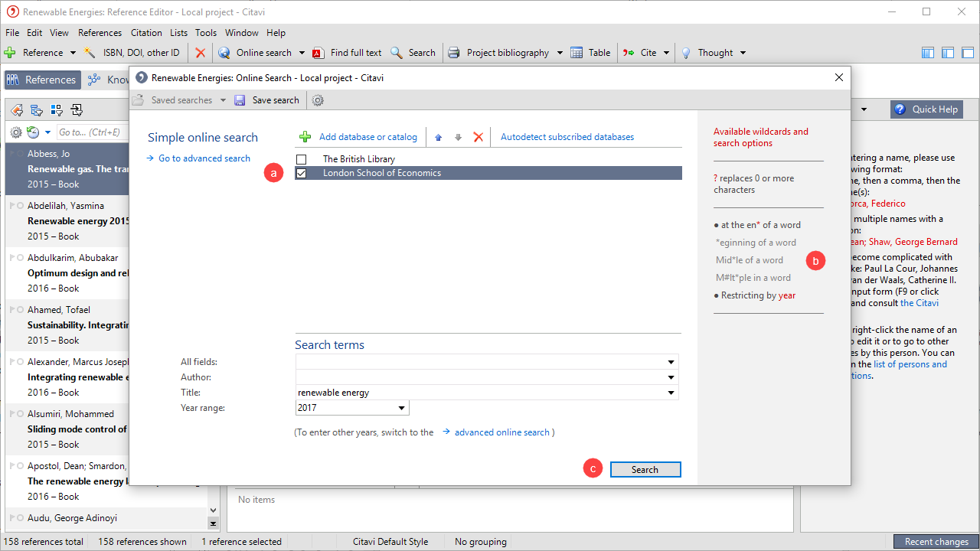Image resolution: width=980 pixels, height=551 pixels.
Task: Click the advanced online search link
Action: coord(502,432)
